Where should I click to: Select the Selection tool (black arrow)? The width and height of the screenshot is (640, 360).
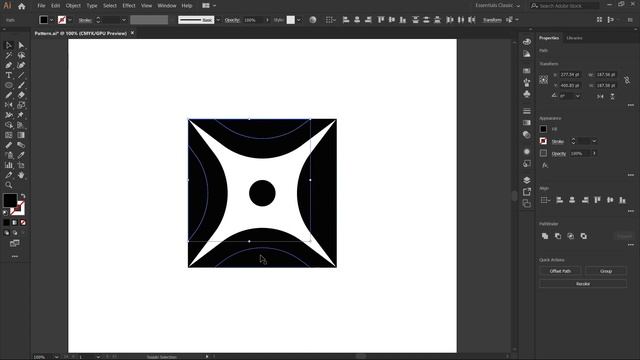click(x=9, y=45)
